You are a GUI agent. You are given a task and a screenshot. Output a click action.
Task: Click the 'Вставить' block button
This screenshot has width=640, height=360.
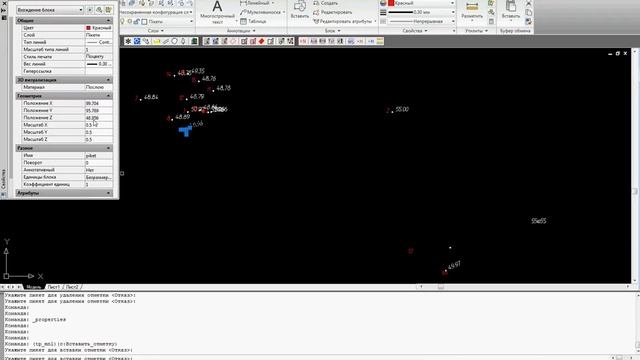pyautogui.click(x=300, y=10)
